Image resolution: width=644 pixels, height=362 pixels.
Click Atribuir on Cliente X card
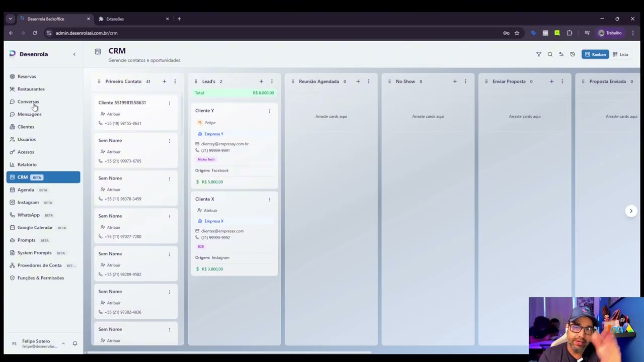click(x=207, y=211)
